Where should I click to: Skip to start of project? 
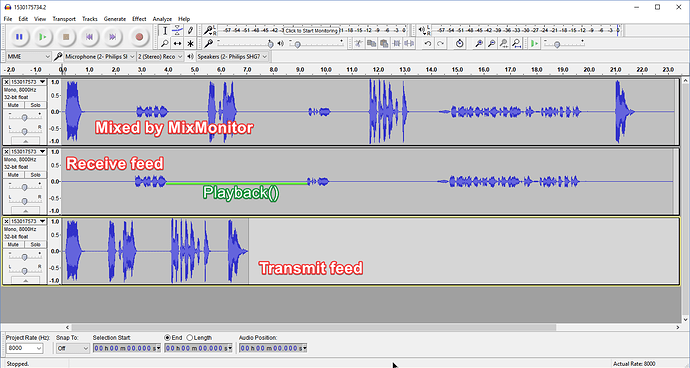pos(89,37)
